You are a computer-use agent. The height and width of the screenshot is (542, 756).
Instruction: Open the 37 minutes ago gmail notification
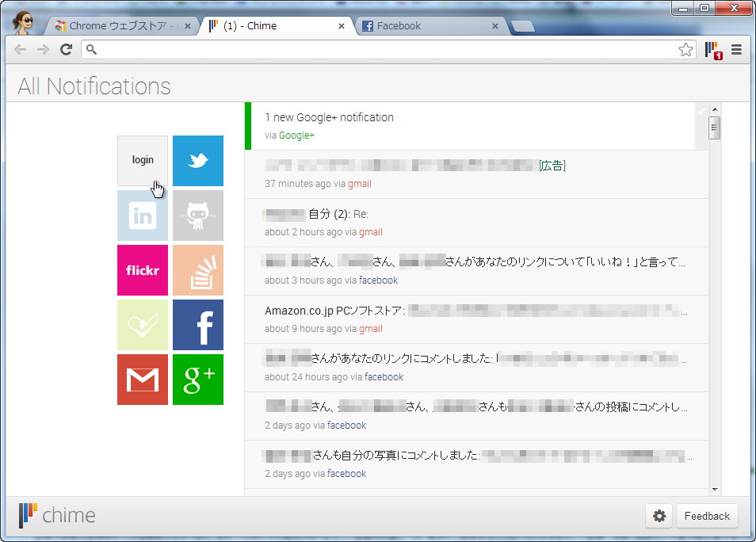[476, 174]
